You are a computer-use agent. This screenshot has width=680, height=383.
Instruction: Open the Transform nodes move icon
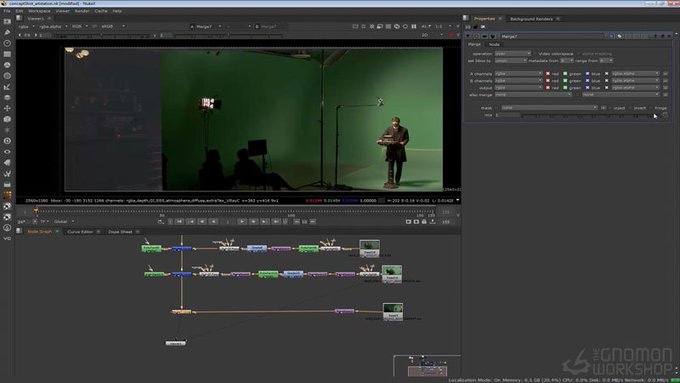[7, 108]
